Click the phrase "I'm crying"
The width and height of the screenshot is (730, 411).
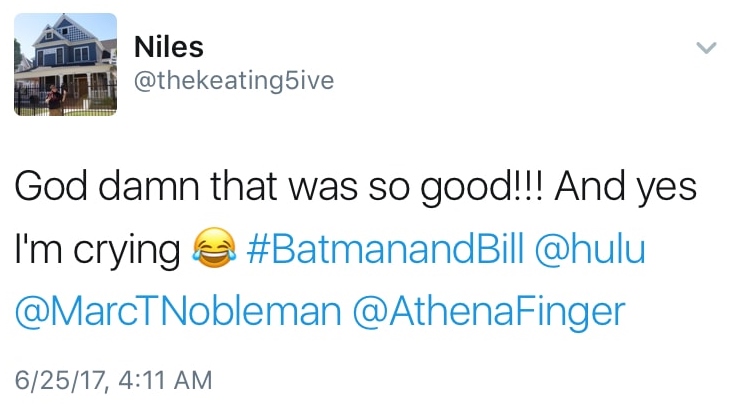coord(95,250)
